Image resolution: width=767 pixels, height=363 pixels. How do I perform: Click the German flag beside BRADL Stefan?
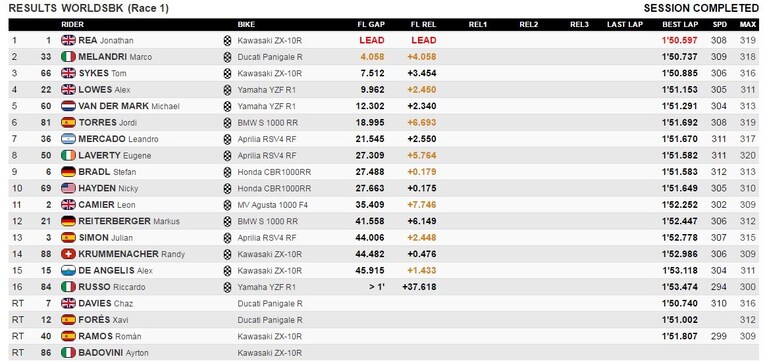(68, 172)
